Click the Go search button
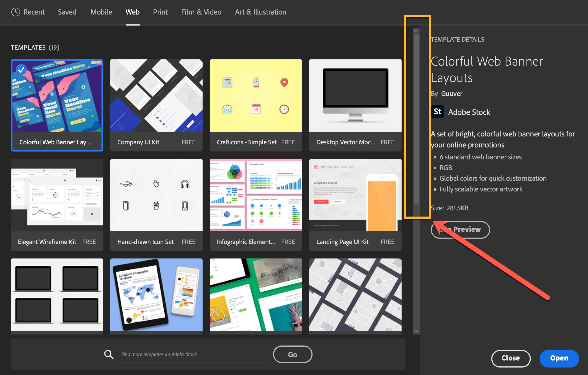This screenshot has width=588, height=375. [292, 354]
